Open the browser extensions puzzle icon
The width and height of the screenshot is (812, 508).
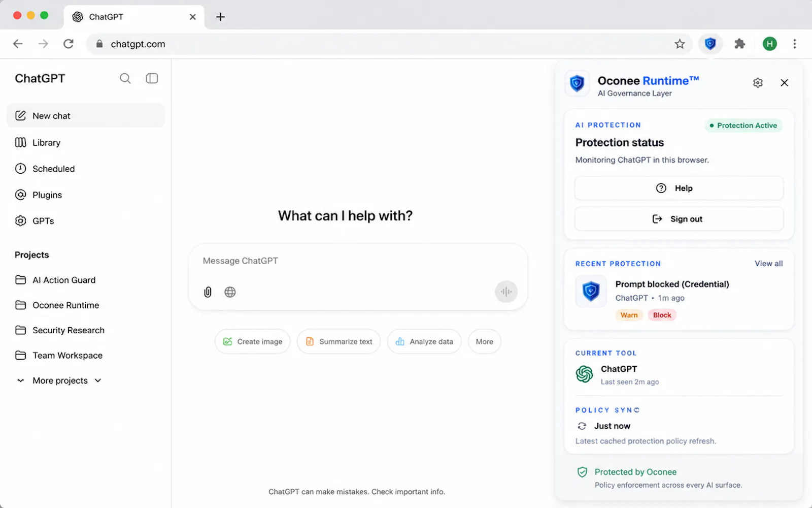pyautogui.click(x=739, y=44)
